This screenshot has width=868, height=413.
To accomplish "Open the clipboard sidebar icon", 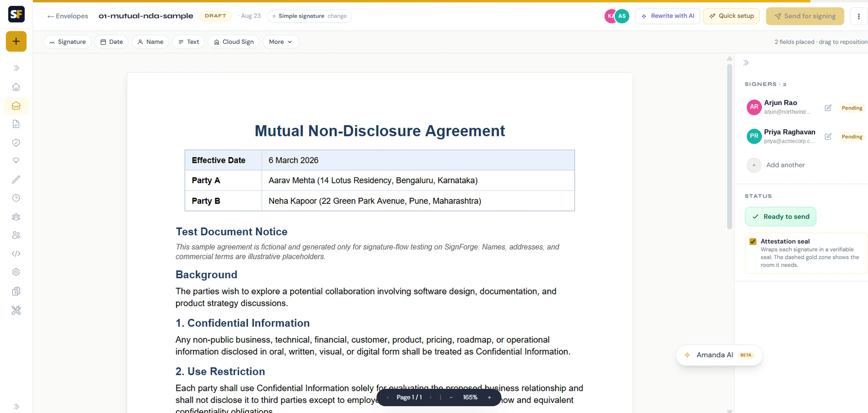I will pos(16,291).
